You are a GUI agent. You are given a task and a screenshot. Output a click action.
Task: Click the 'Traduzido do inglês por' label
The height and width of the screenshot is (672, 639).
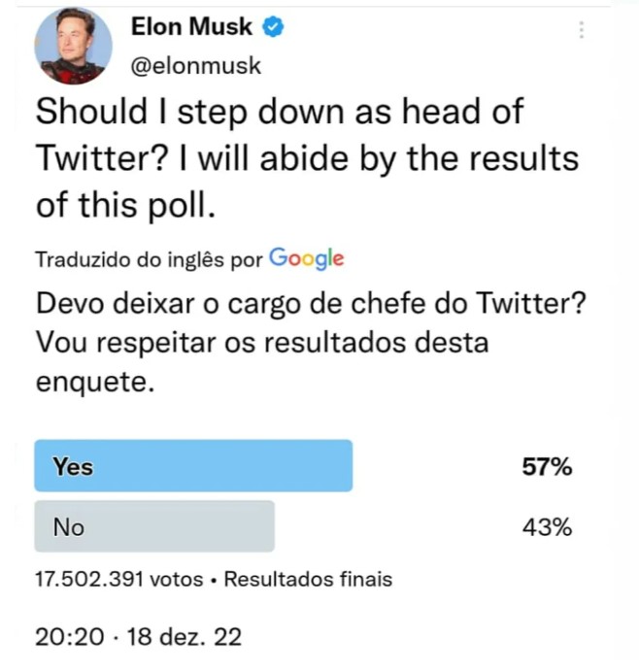pos(149,260)
